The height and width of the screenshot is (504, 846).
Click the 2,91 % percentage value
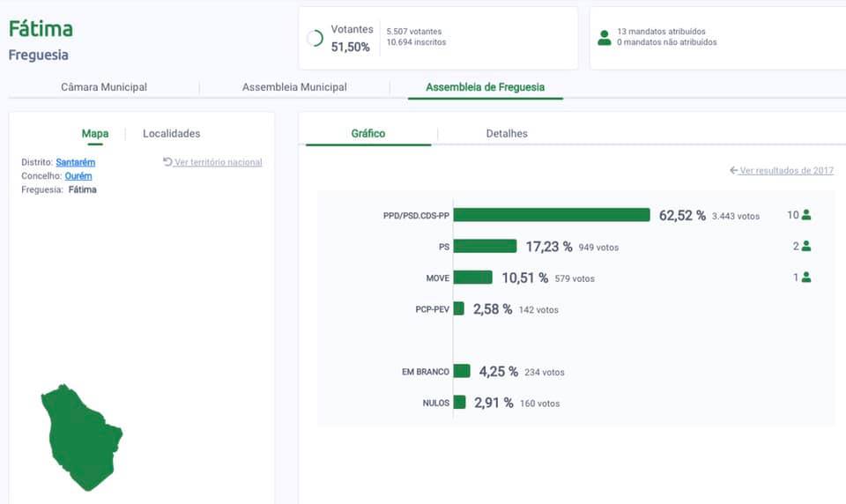tap(493, 403)
